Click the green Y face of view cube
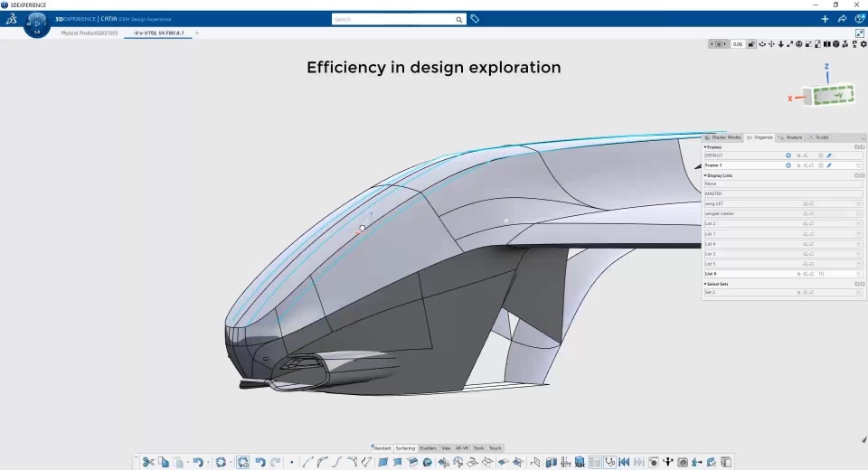 pos(834,96)
